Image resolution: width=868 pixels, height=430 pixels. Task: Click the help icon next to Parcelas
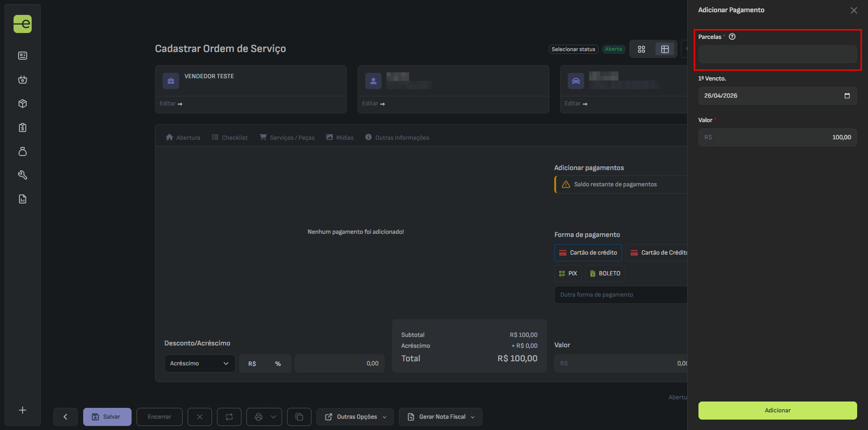pos(732,37)
